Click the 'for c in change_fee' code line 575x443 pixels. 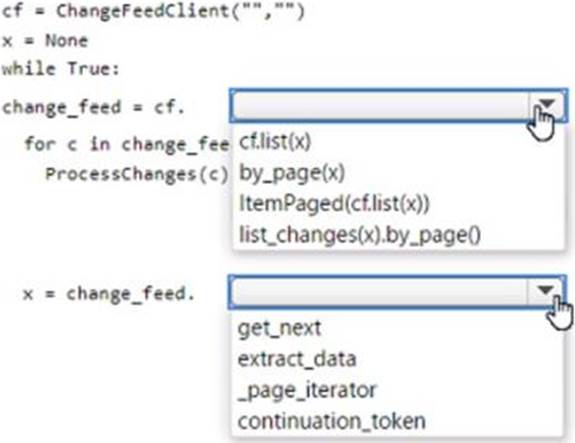tap(127, 144)
